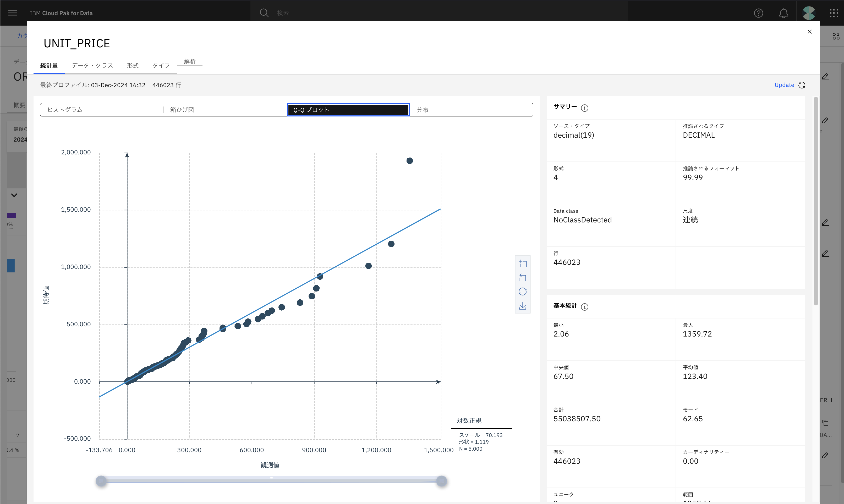Viewport: 844px width, 504px height.
Task: Select the 箱ひげ図 chart option
Action: (225, 110)
